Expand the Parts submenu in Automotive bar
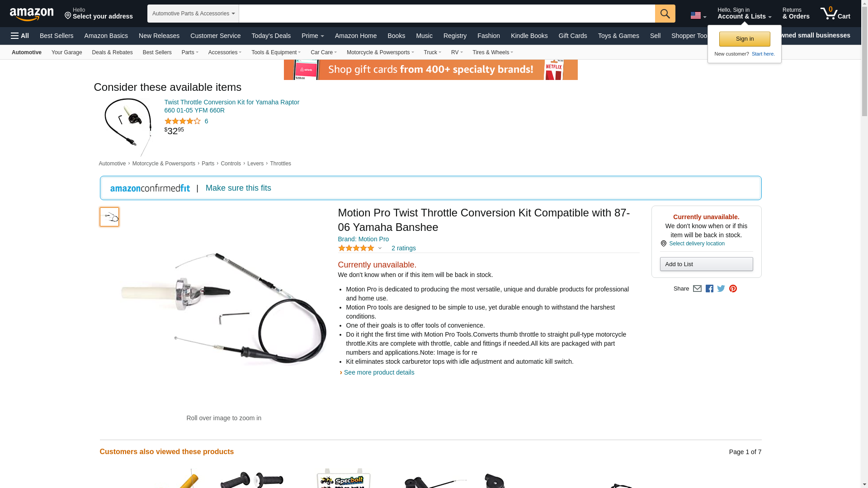868x488 pixels. (190, 52)
